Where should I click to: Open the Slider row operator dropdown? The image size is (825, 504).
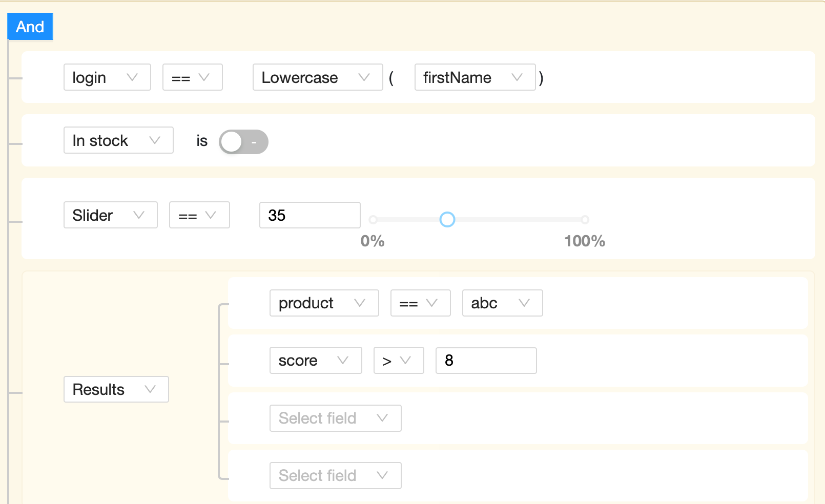pos(199,215)
